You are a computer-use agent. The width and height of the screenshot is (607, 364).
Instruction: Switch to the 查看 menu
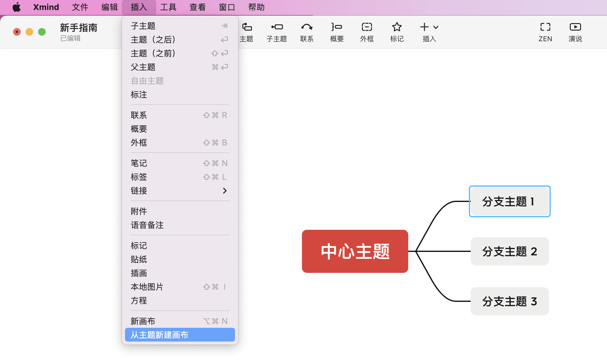click(197, 7)
